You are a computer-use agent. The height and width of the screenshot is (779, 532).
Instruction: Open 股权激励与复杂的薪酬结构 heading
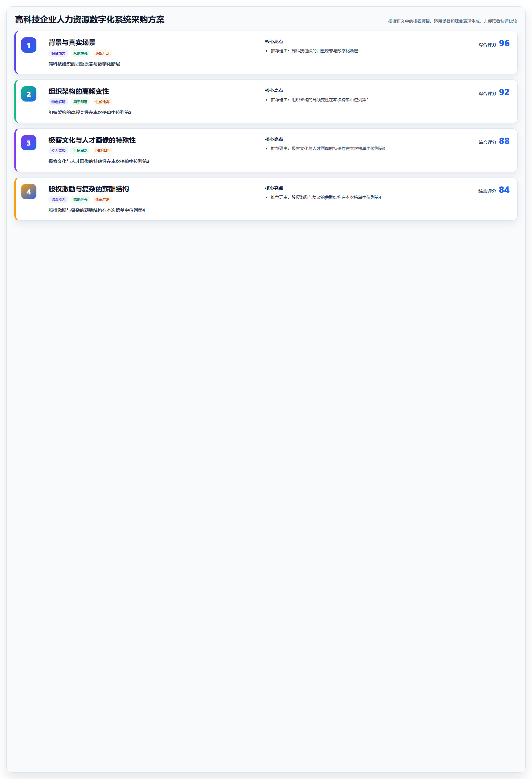(89, 189)
